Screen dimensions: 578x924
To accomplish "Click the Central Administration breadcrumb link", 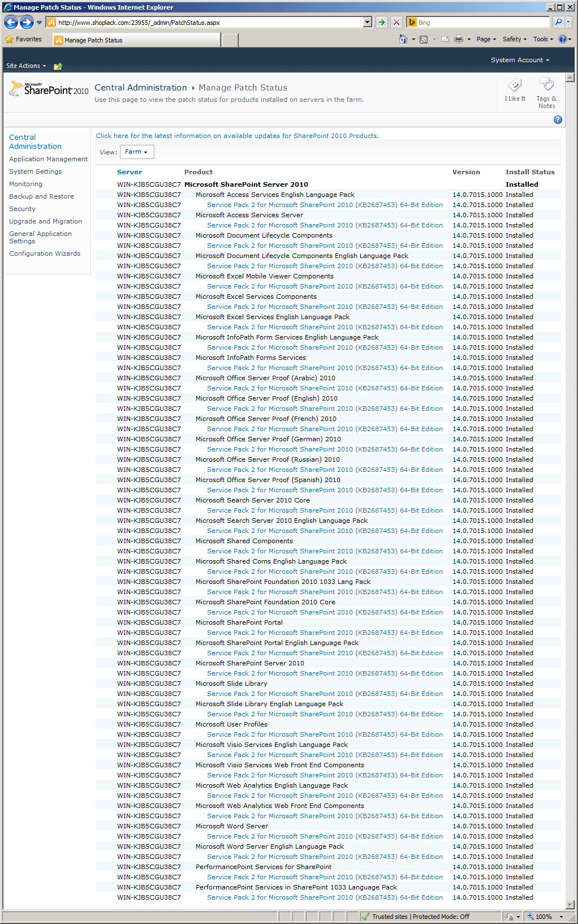I will 140,88.
